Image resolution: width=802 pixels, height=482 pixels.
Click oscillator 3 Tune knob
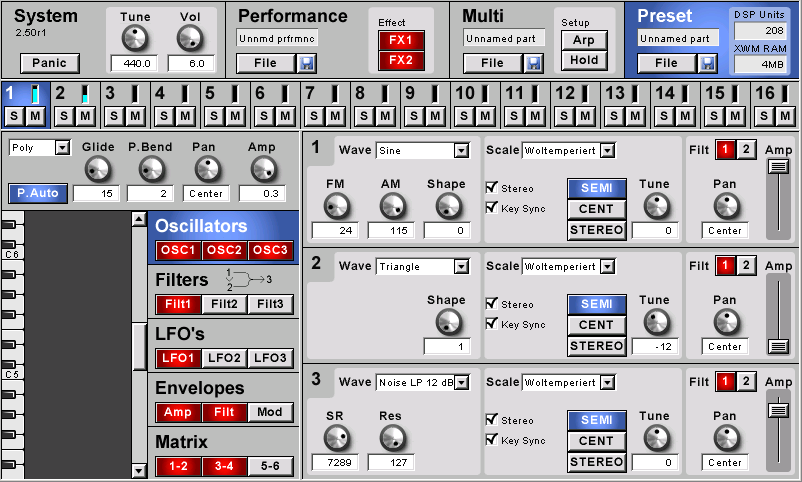(x=656, y=439)
